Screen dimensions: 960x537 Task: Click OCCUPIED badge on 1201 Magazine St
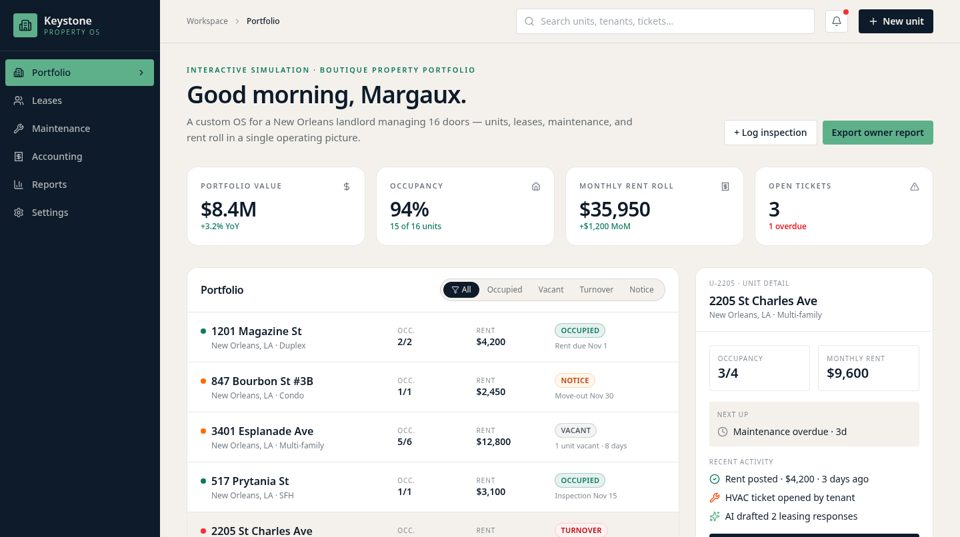pyautogui.click(x=580, y=331)
